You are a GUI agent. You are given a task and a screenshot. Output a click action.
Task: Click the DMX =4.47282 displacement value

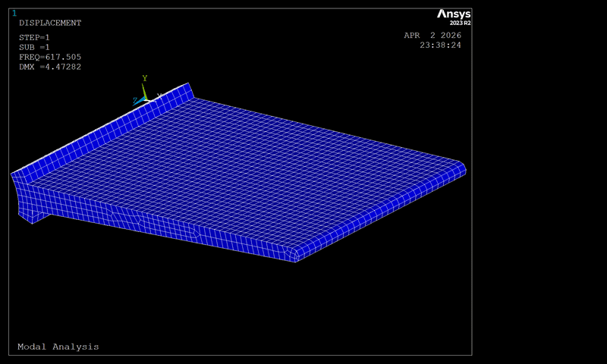click(49, 67)
